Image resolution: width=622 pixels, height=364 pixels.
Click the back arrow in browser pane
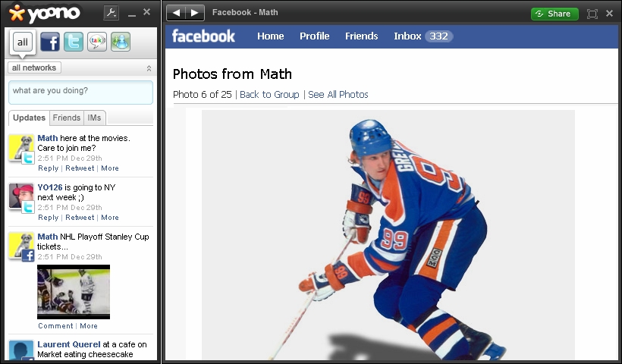(x=176, y=13)
